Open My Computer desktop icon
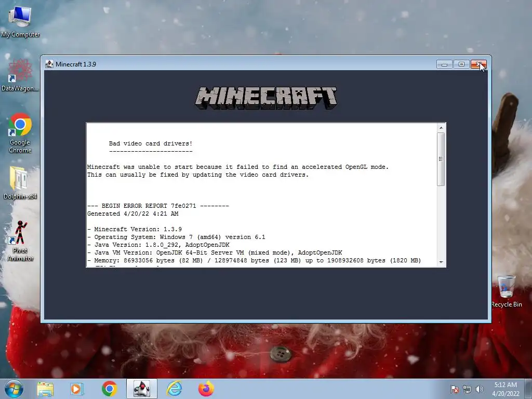This screenshot has width=532, height=399. click(20, 22)
